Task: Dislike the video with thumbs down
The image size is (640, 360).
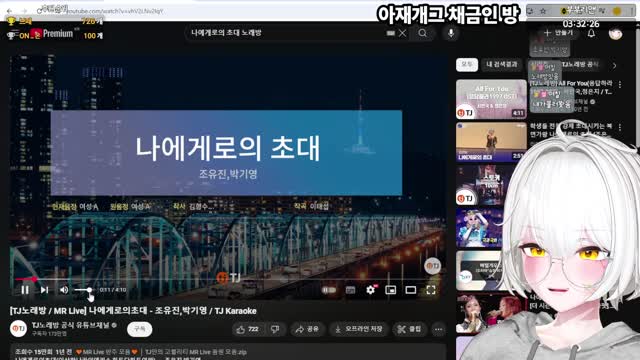Action: tap(276, 329)
